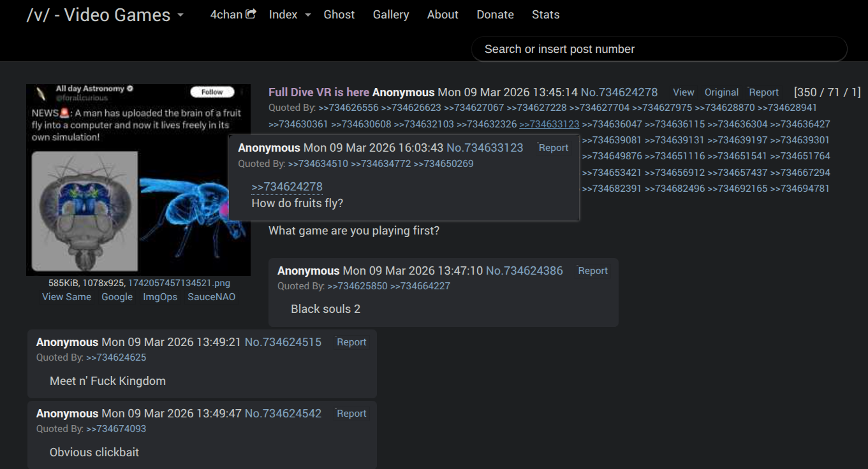Search the image with Google
Viewport: 868px width, 469px height.
coord(117,297)
